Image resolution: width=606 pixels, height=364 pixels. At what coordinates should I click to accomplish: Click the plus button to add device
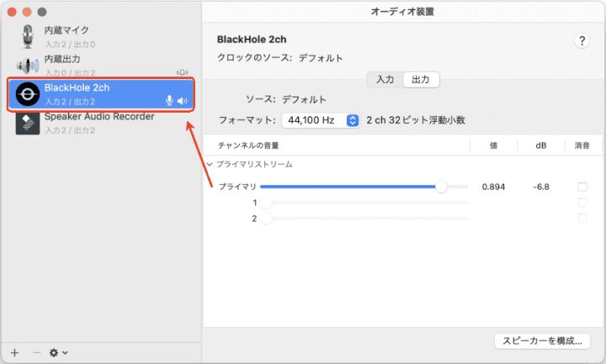(x=14, y=352)
